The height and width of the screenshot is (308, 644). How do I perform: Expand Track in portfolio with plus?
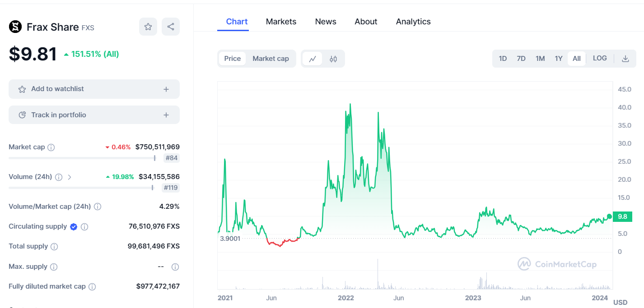point(166,115)
